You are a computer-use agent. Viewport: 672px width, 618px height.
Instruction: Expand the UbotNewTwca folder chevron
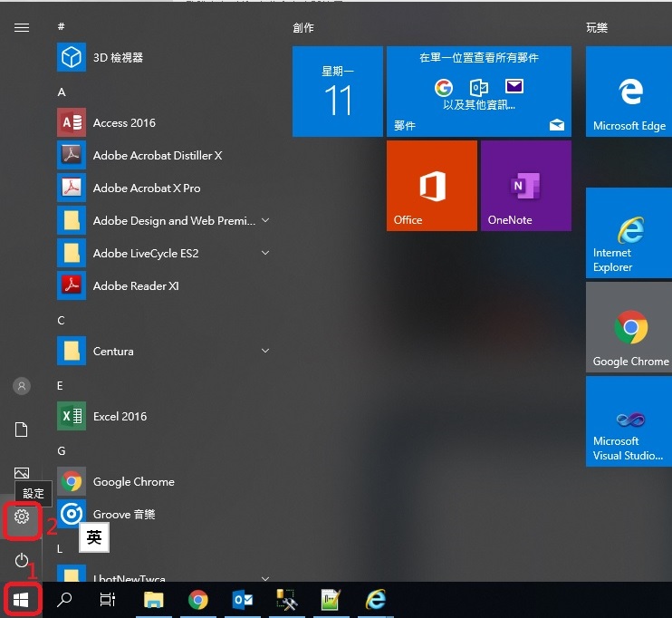tap(265, 578)
